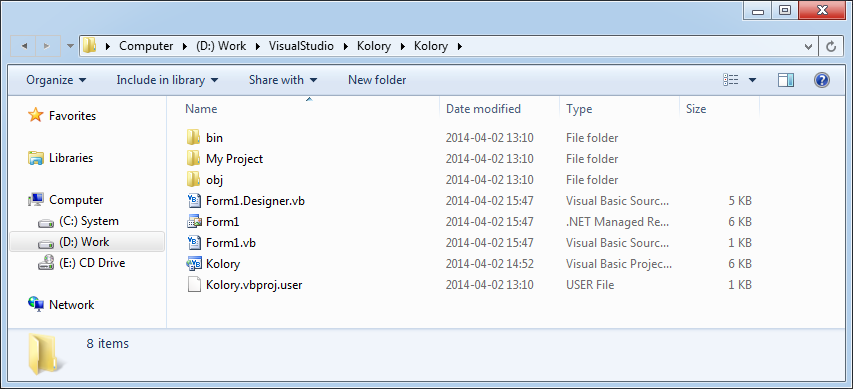Click (D:) Work in the address breadcrumb
The height and width of the screenshot is (389, 853).
221,46
